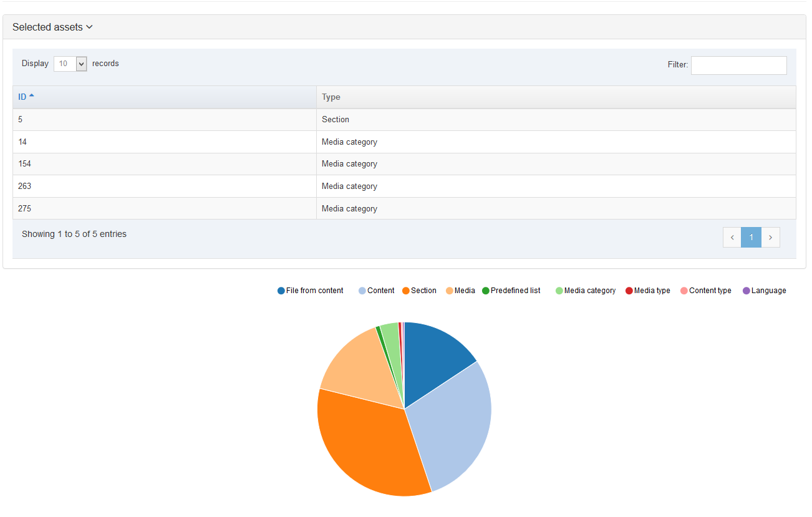Viewport: 812px width, 517px height.
Task: Click the Predefined list legend icon
Action: tap(486, 291)
